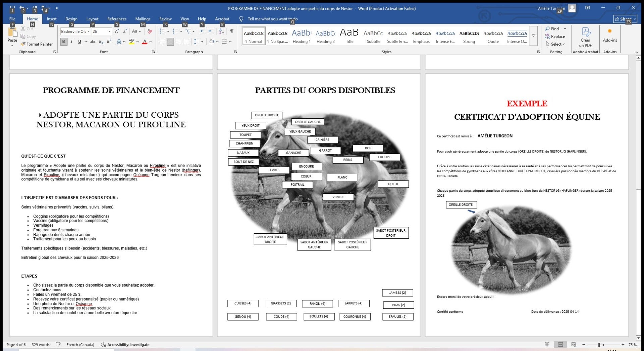Apply superscript formatting
644x351 pixels.
pyautogui.click(x=109, y=42)
